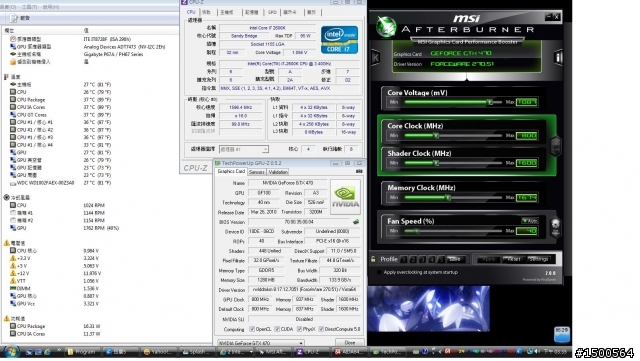Open the GPU selection dropdown in GPU-Z
Screen dimensions: 640x361
tap(261, 343)
